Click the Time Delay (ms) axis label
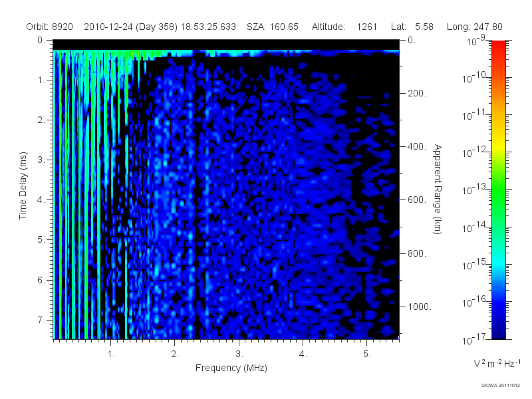The height and width of the screenshot is (399, 532). coord(23,186)
